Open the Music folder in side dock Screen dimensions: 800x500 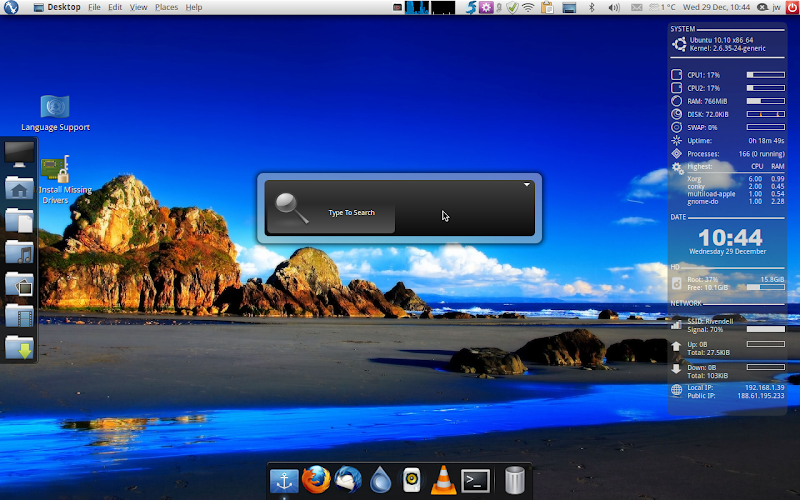(19, 252)
